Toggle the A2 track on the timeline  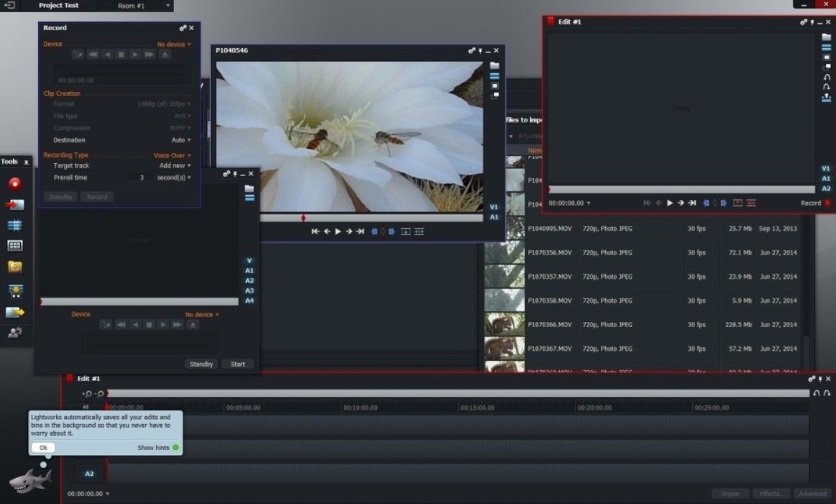tap(89, 474)
